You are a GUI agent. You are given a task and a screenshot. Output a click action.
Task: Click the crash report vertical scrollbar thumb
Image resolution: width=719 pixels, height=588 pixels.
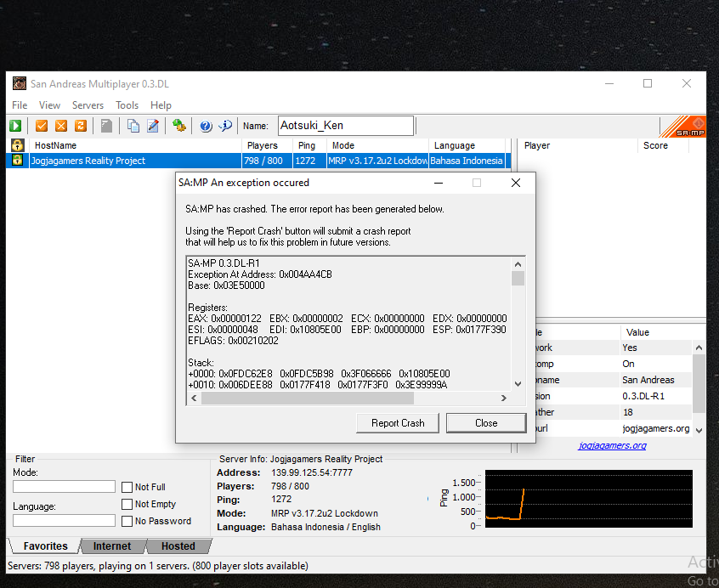click(518, 278)
